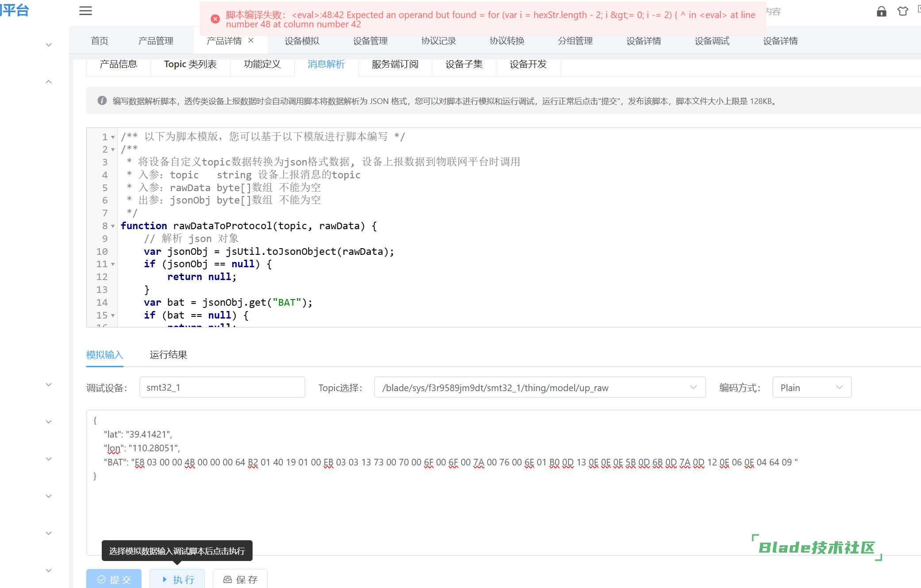The height and width of the screenshot is (588, 921).
Task: Collapse if block at line 11
Action: coord(113,265)
